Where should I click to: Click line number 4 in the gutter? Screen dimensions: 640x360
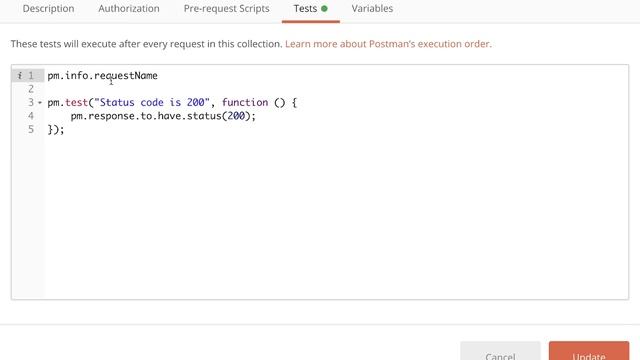[x=31, y=116]
